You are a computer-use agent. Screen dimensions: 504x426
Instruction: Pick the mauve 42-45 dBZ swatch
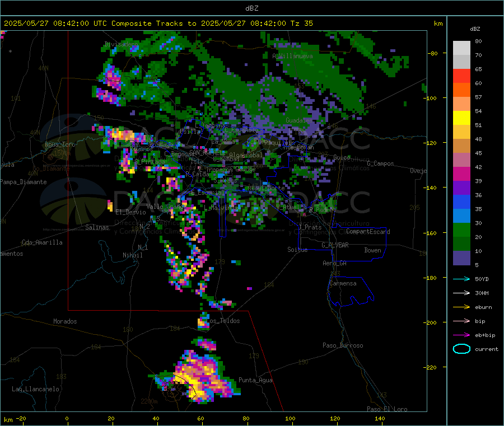point(461,160)
